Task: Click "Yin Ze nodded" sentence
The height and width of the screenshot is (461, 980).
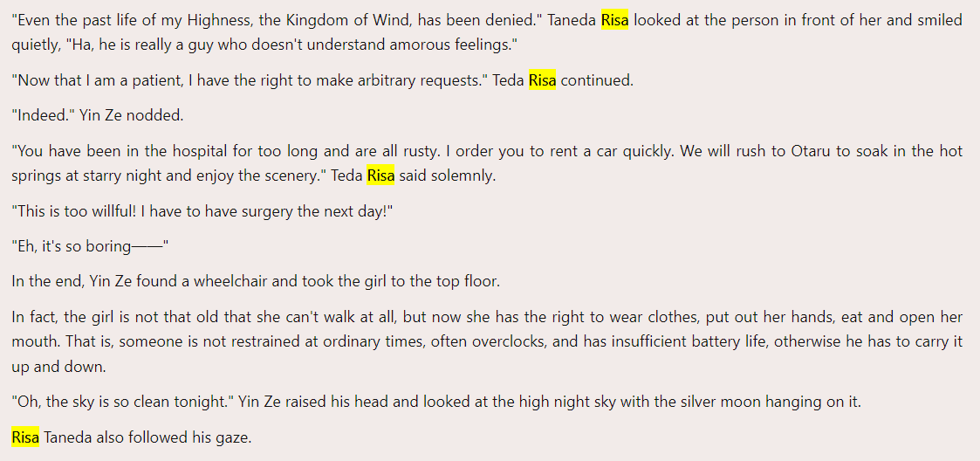Action: click(132, 116)
